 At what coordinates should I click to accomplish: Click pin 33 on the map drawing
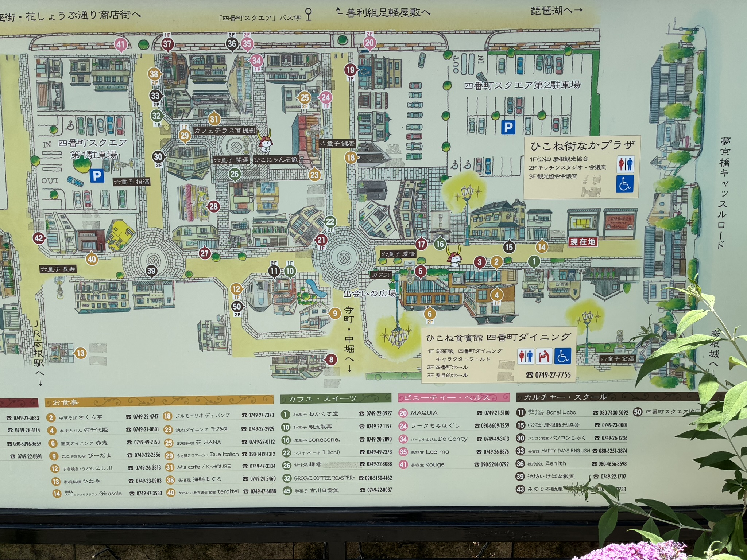pyautogui.click(x=155, y=96)
